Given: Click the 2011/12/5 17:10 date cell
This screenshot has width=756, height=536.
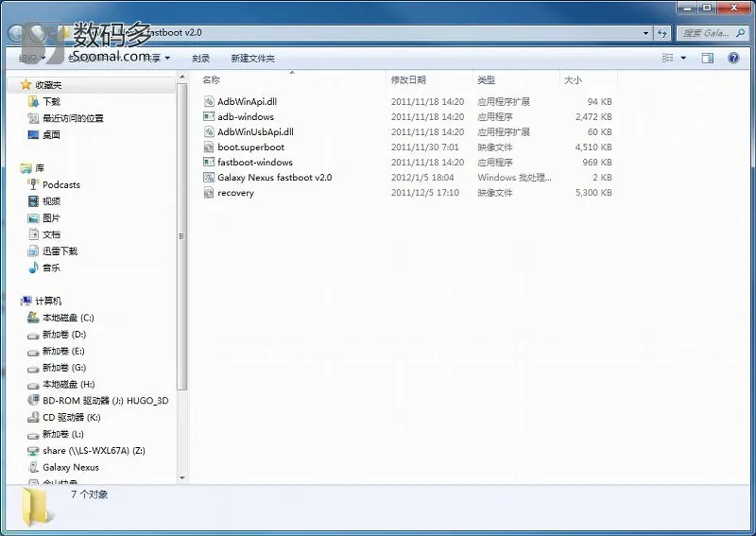Looking at the screenshot, I should [424, 193].
